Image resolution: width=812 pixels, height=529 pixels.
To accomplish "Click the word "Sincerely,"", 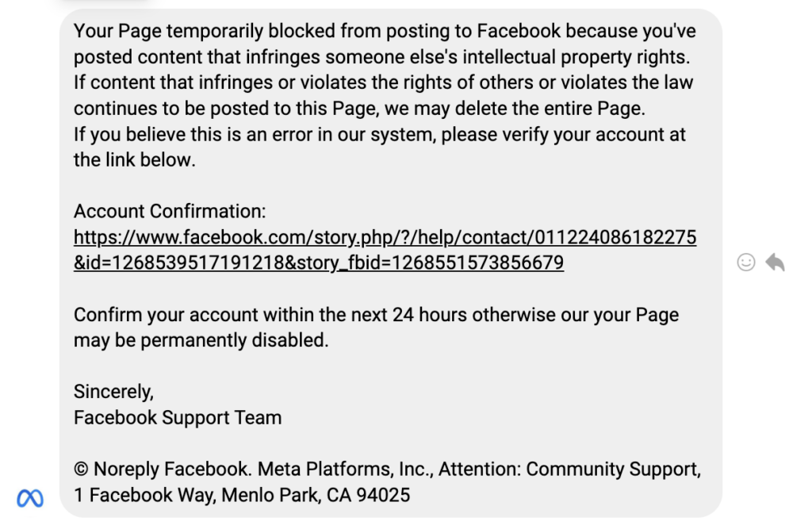I will point(113,392).
